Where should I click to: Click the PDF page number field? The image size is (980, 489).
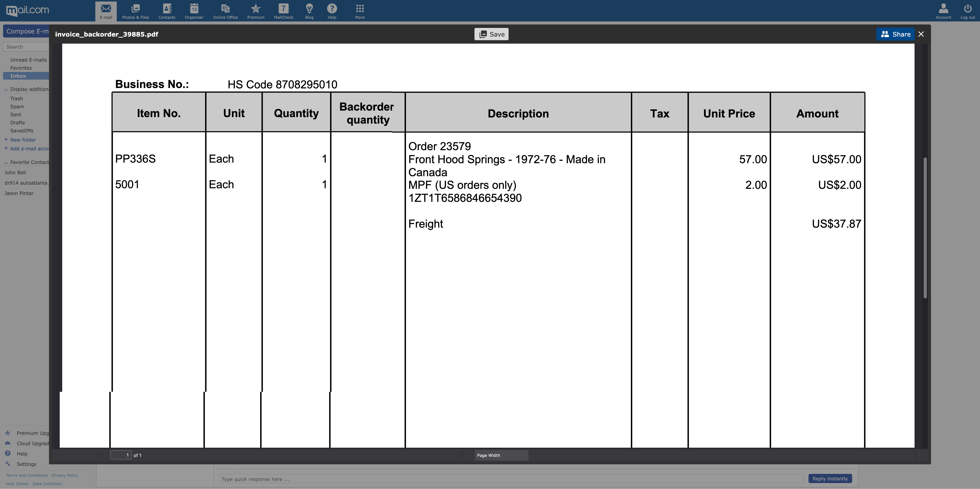pos(121,455)
